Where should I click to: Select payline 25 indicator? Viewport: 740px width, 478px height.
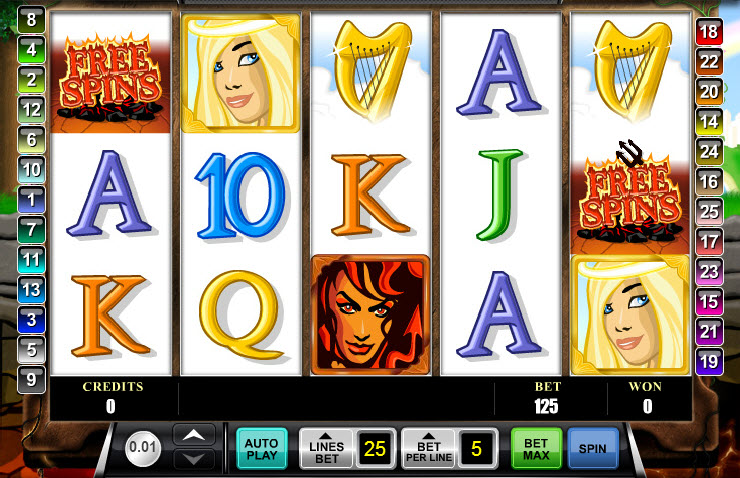click(x=709, y=211)
